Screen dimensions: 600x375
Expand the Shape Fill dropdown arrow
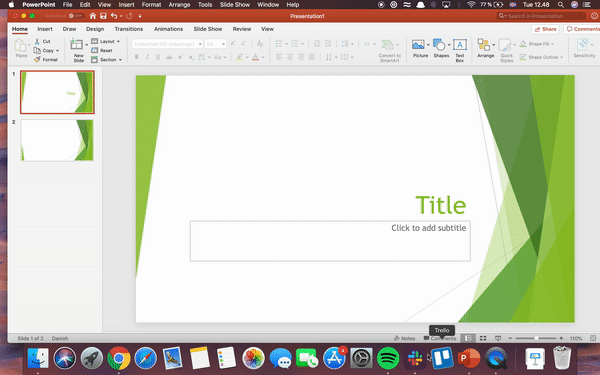click(553, 44)
